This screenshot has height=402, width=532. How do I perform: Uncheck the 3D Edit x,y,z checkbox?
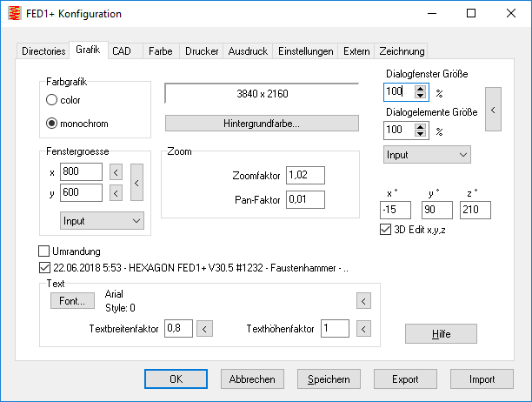click(387, 230)
